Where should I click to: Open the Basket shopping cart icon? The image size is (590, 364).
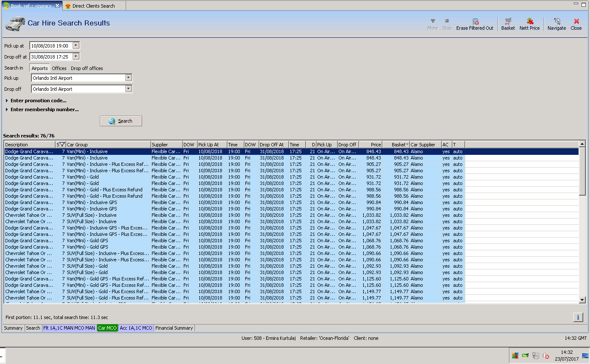click(508, 21)
